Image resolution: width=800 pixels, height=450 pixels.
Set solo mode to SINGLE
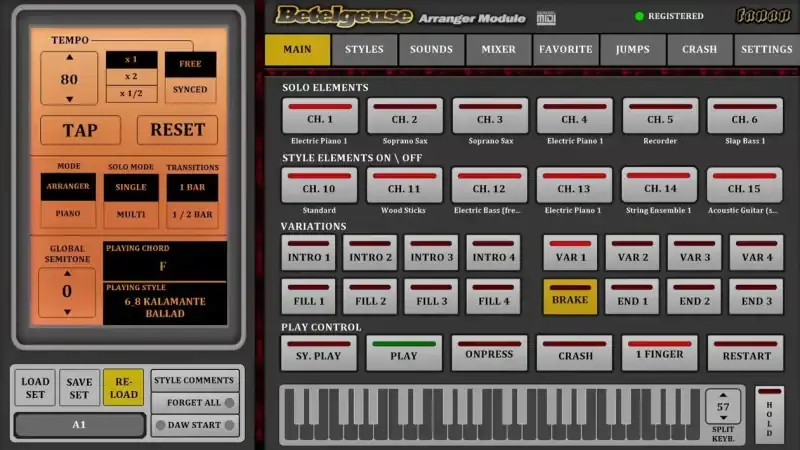coord(131,187)
